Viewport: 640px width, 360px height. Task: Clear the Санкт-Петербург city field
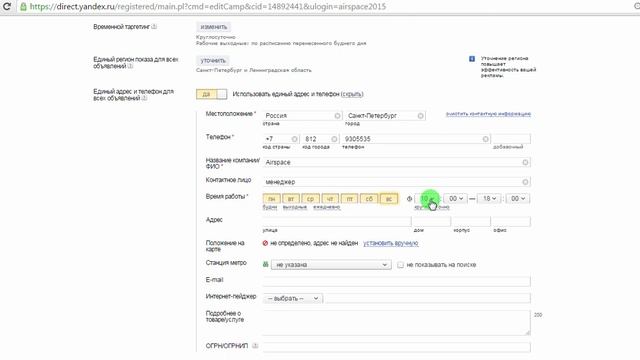(x=420, y=116)
